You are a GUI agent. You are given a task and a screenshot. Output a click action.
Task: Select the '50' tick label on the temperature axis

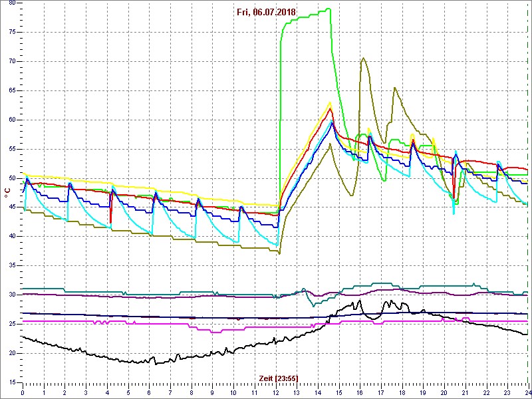[x=11, y=178]
